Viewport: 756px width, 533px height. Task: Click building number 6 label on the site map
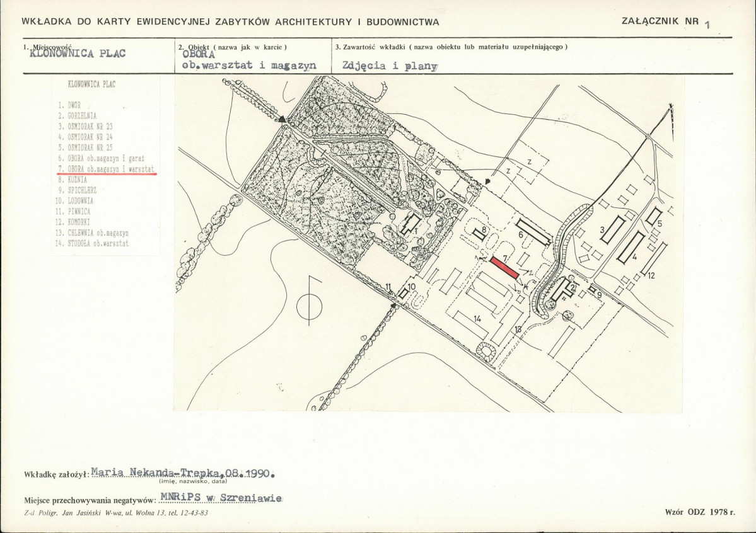point(521,235)
